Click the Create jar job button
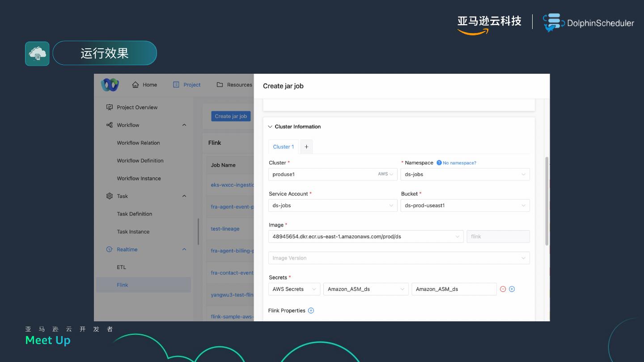 [231, 116]
